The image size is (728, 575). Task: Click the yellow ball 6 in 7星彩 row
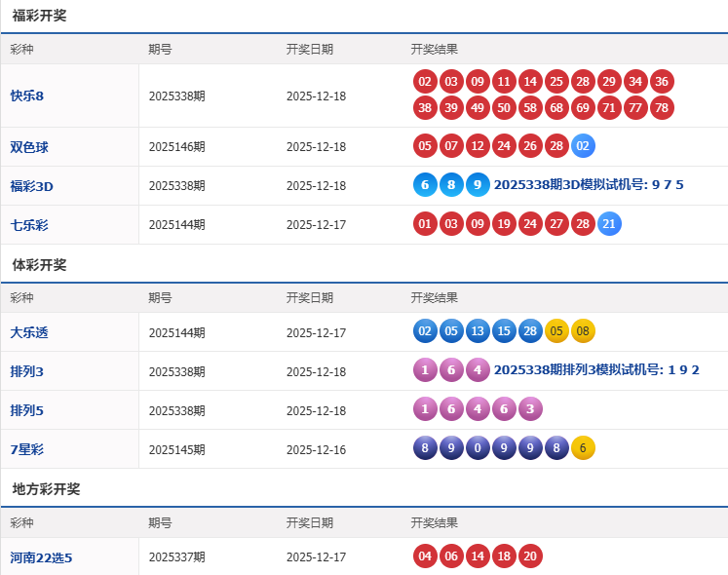(583, 448)
